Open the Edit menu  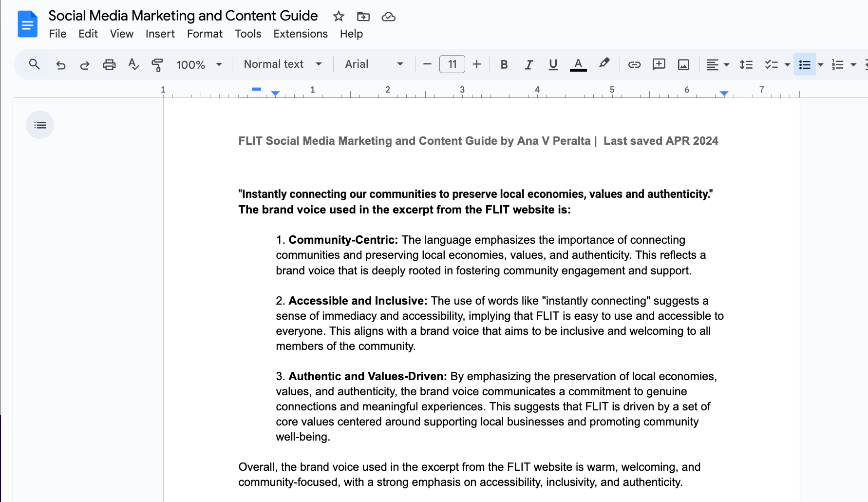(88, 34)
